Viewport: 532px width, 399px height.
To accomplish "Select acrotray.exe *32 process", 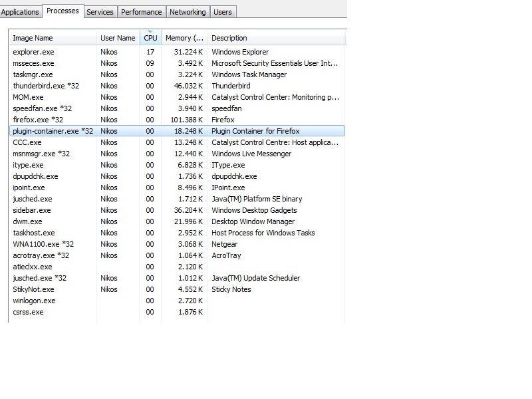I will pyautogui.click(x=177, y=255).
